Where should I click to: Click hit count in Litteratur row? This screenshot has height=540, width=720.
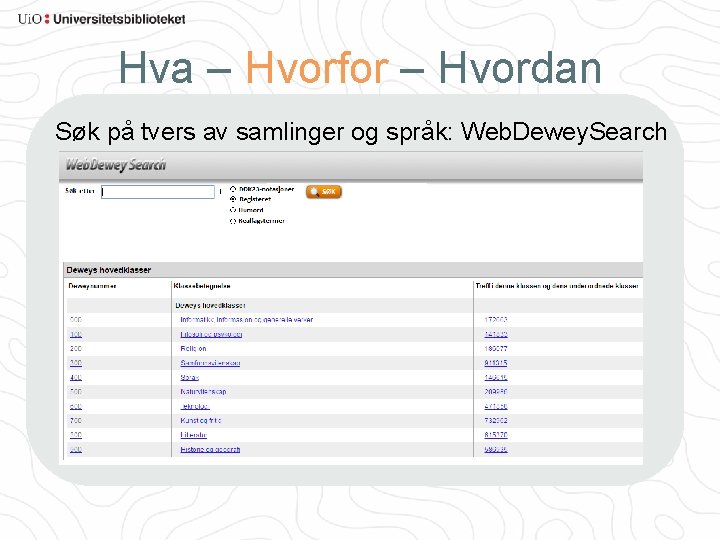click(496, 435)
